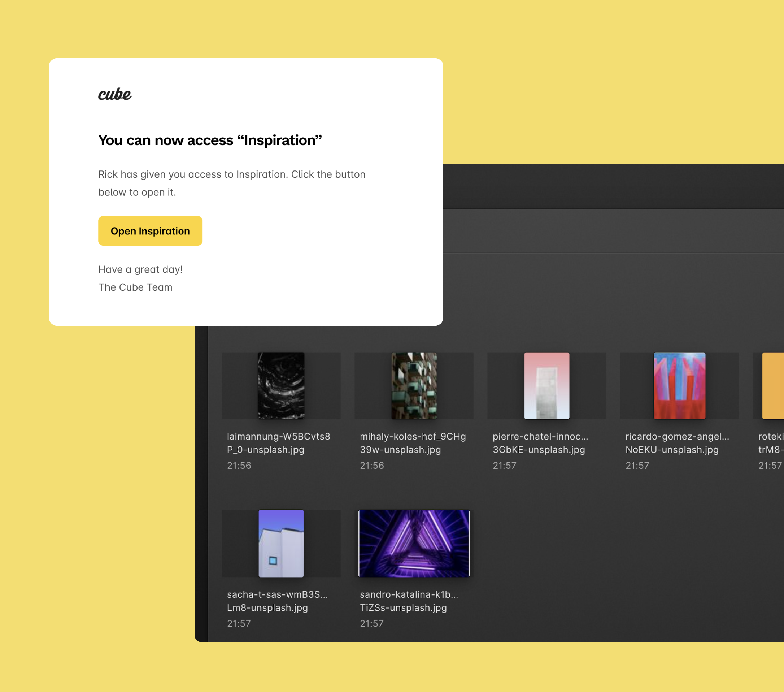The width and height of the screenshot is (784, 692).
Task: Open the laimannung black marble image thumbnail
Action: [x=281, y=385]
